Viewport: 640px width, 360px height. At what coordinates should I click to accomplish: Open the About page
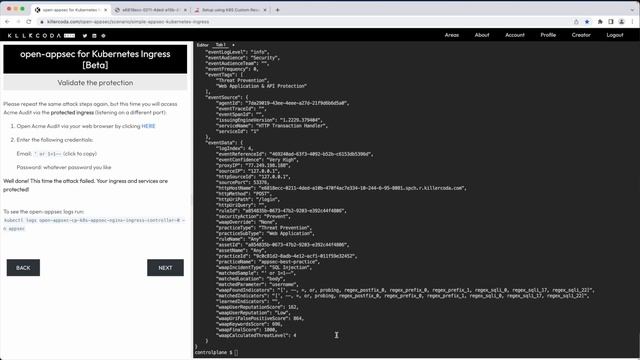click(482, 35)
